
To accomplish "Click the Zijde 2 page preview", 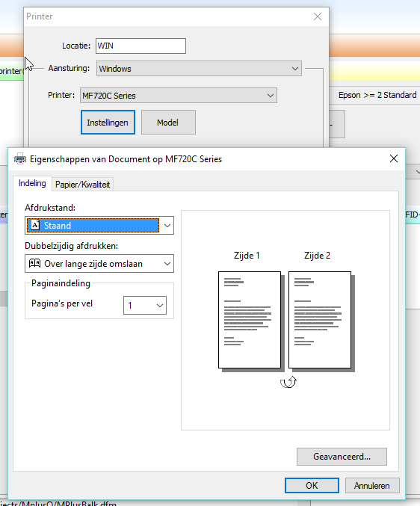I will click(x=320, y=320).
